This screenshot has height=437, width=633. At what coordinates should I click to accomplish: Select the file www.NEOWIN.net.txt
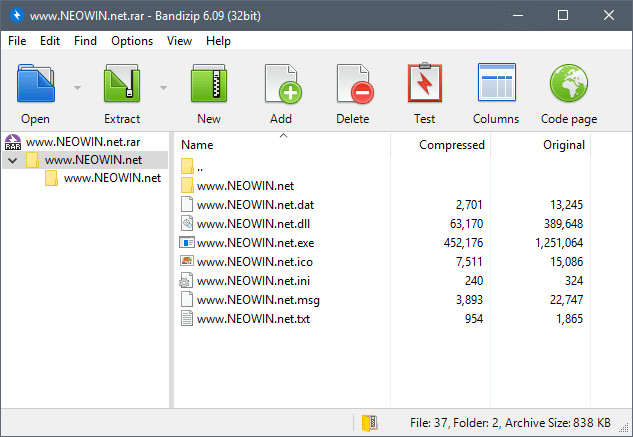[253, 319]
